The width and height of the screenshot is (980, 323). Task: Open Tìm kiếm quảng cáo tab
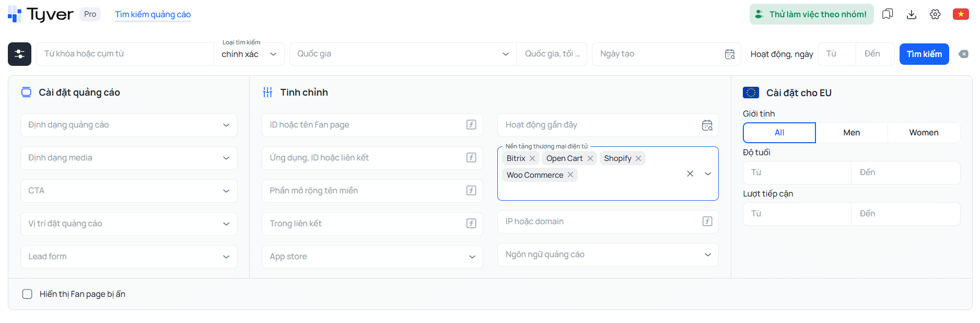tap(153, 15)
